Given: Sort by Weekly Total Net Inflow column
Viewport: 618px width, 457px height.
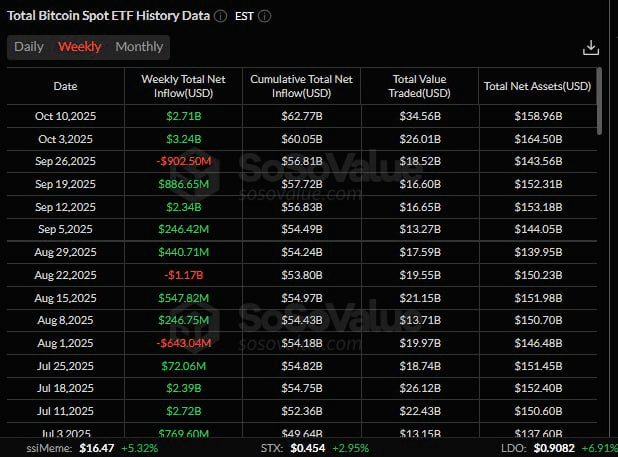Looking at the screenshot, I should [181, 86].
